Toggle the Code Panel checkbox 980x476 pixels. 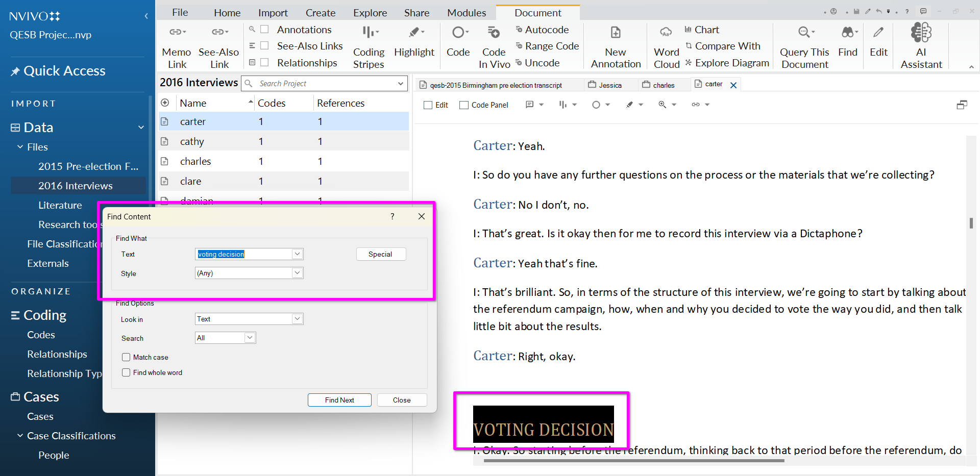tap(463, 105)
